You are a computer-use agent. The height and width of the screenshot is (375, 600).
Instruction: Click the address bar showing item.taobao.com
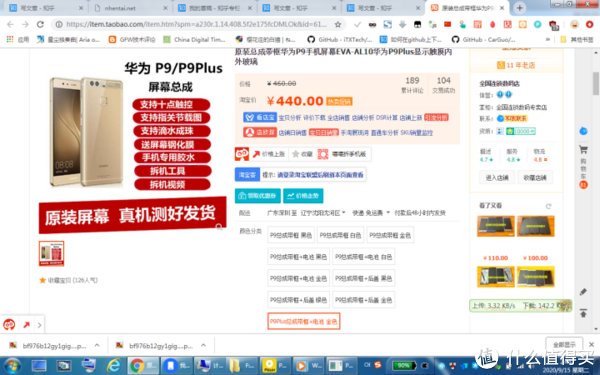click(196, 24)
